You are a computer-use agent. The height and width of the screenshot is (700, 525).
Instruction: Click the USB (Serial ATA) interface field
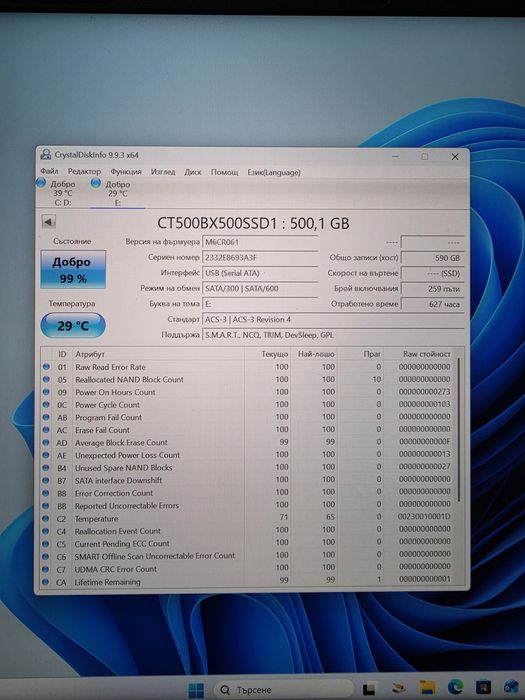pos(260,273)
